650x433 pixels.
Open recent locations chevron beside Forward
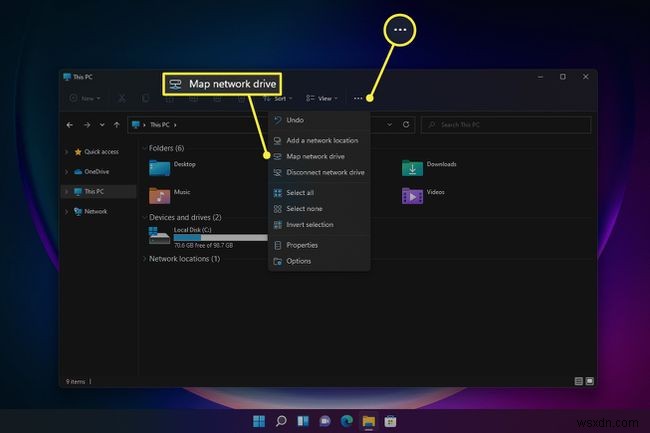coord(102,125)
